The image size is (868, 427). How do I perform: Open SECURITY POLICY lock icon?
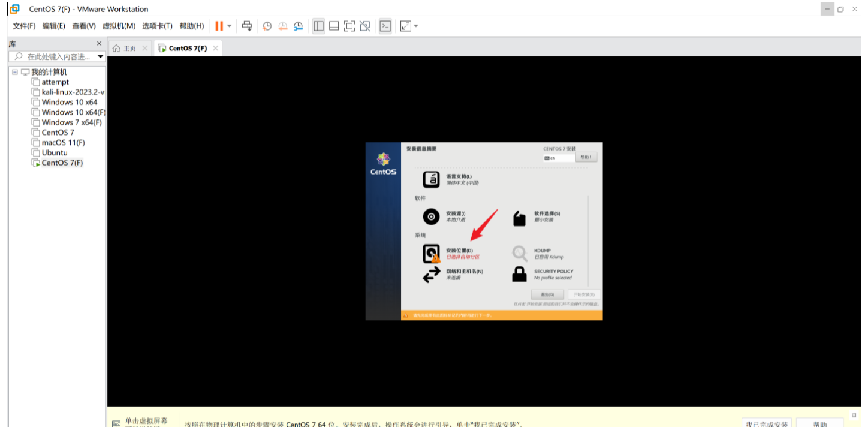point(519,275)
